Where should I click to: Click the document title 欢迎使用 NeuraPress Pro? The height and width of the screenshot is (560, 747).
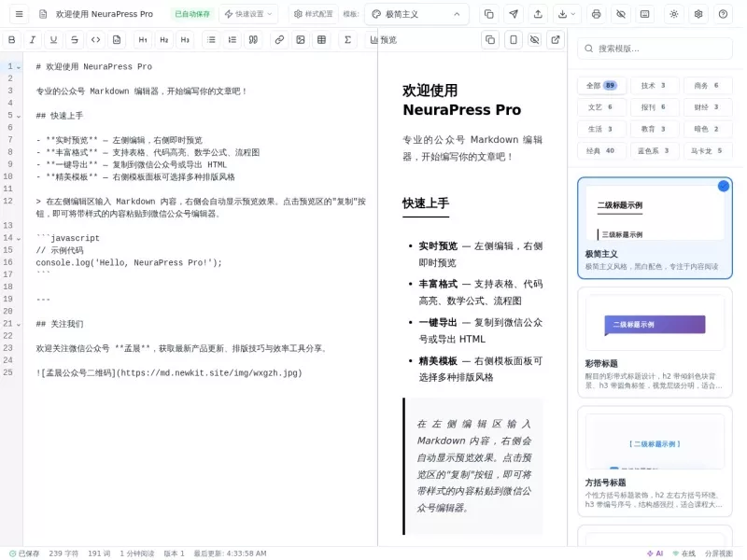(105, 14)
